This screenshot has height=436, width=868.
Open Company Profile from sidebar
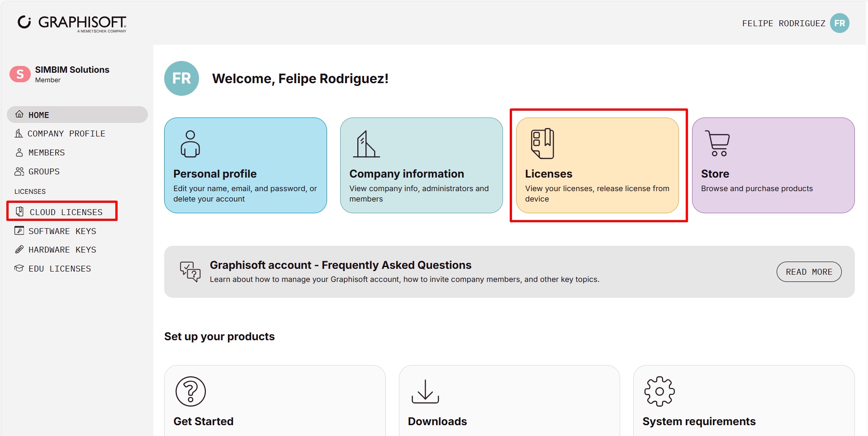click(66, 134)
